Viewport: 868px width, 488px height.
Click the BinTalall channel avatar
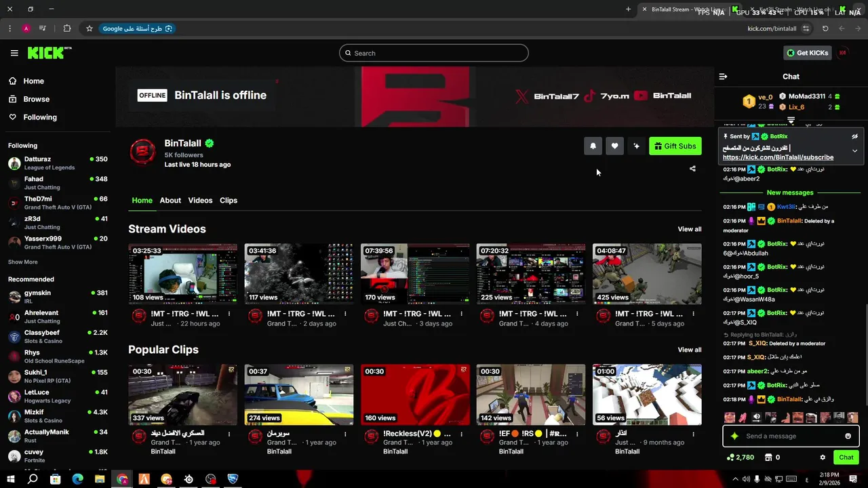tap(142, 152)
